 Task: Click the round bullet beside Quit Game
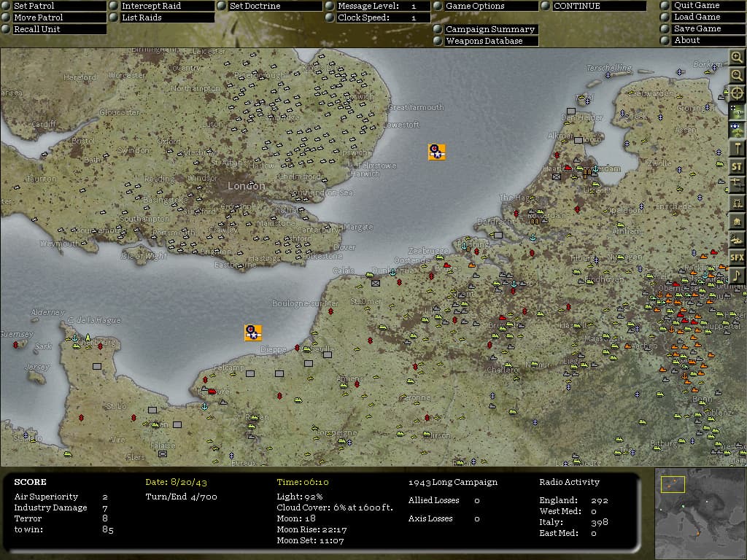(665, 5)
